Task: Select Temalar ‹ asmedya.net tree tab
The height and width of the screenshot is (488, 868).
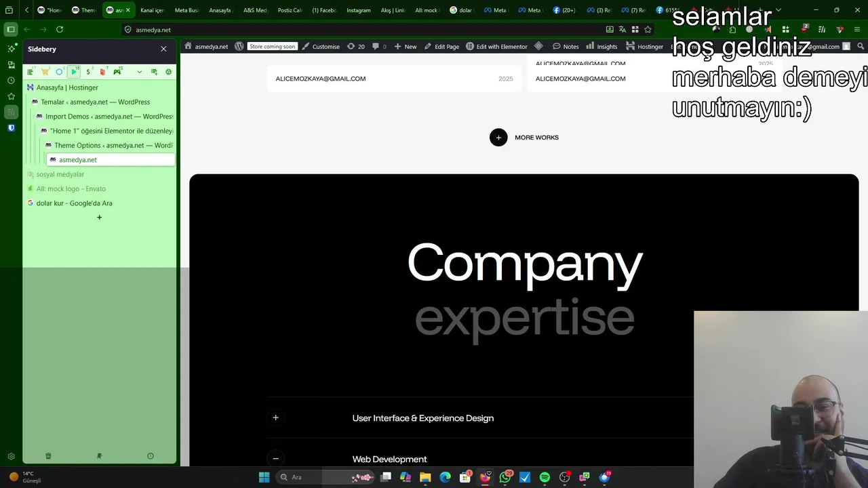Action: 102,102
